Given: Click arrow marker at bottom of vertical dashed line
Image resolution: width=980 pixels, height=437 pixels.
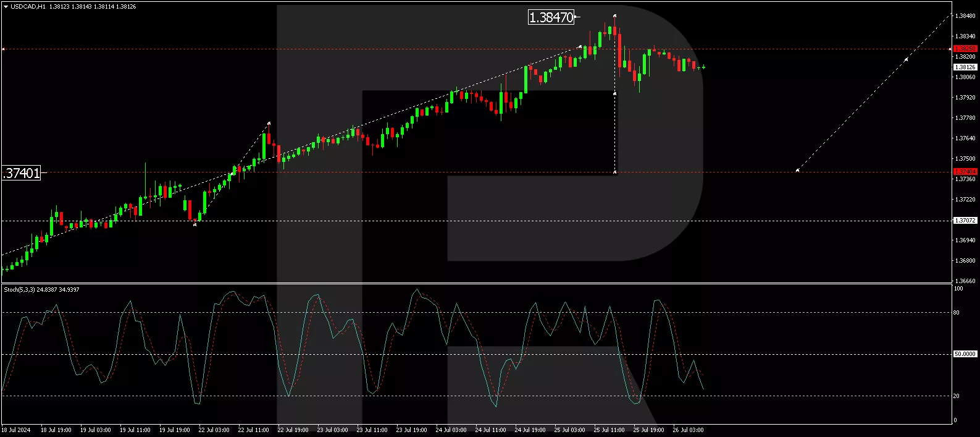Looking at the screenshot, I should coord(615,172).
